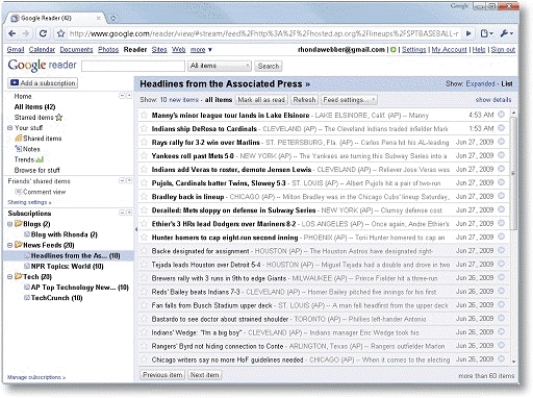Click the Previous item button

[x=162, y=375]
